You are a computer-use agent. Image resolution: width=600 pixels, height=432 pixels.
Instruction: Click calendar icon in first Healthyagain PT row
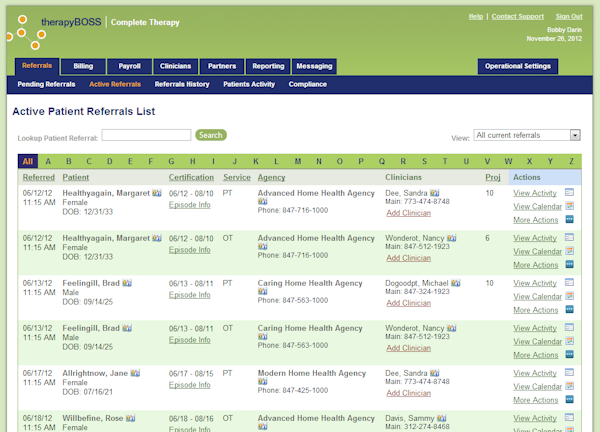pyautogui.click(x=569, y=206)
